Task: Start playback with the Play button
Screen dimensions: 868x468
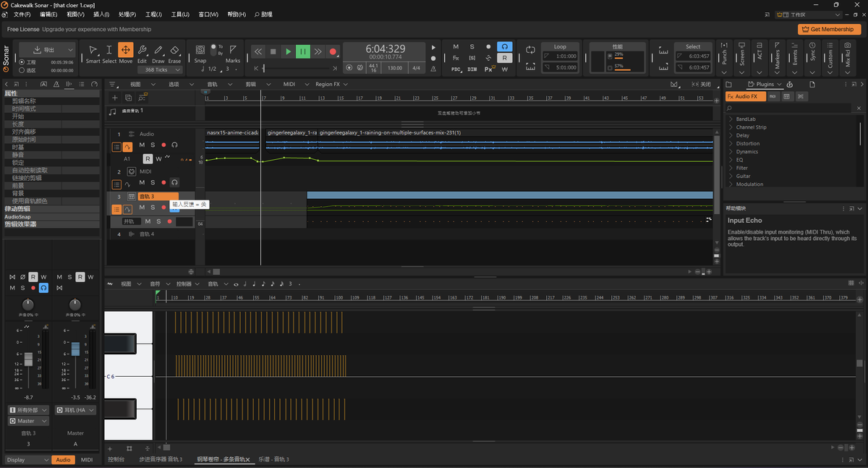Action: pyautogui.click(x=288, y=51)
